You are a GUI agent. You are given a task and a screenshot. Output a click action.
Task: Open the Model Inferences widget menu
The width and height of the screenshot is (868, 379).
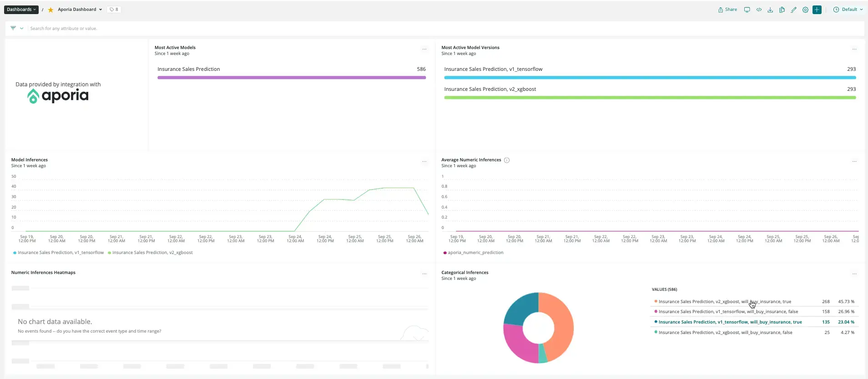(x=424, y=161)
